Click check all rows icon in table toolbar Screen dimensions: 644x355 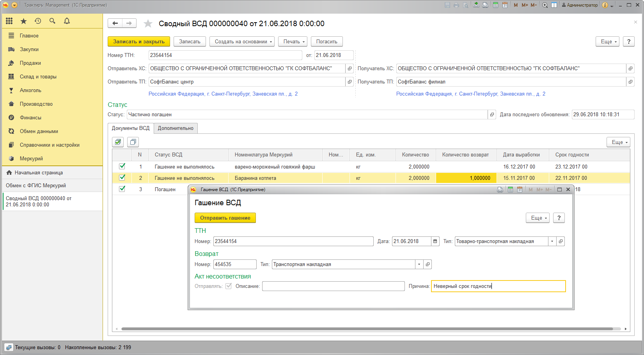pos(118,142)
